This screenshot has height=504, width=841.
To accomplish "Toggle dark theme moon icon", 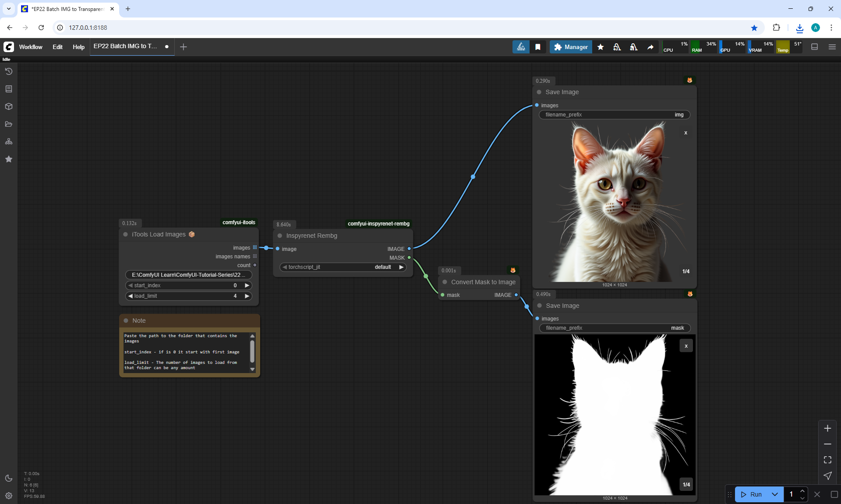I will point(9,478).
